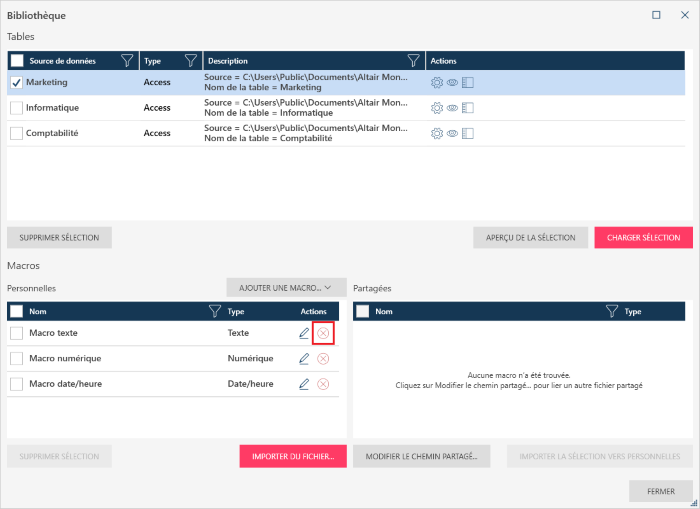Uncheck the Marketing table checkbox
This screenshot has height=509, width=700.
pyautogui.click(x=17, y=82)
